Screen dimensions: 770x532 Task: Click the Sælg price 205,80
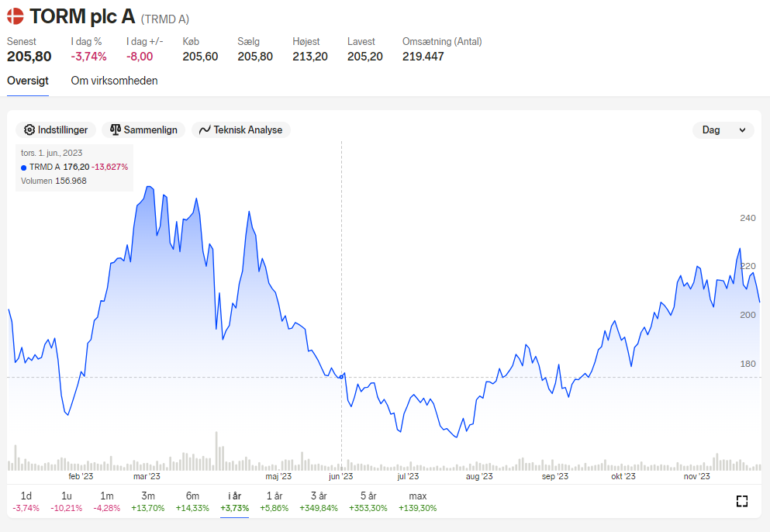coord(255,57)
